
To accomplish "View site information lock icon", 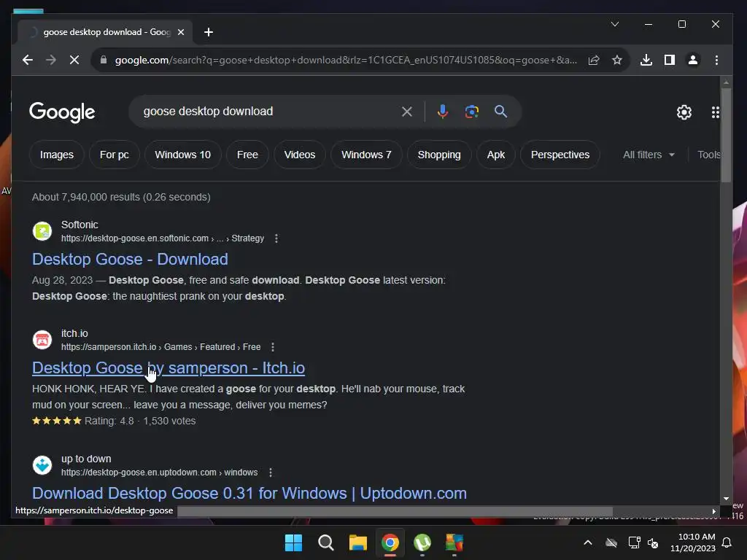I will pyautogui.click(x=104, y=60).
